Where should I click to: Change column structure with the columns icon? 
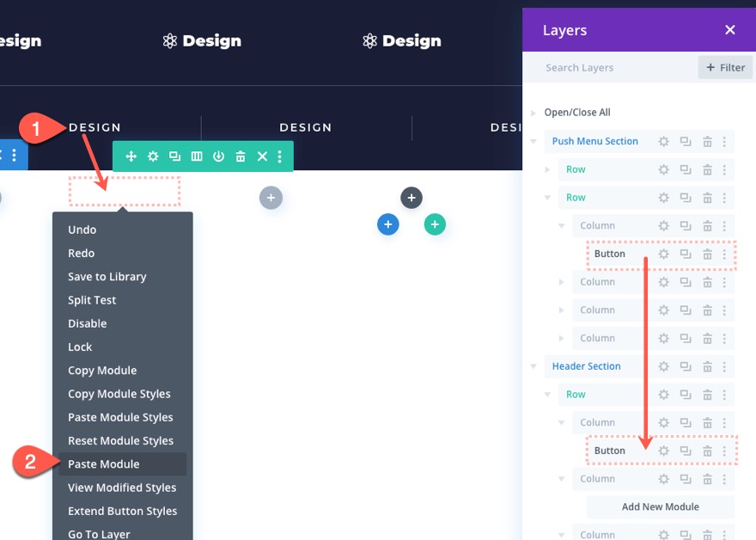click(196, 156)
